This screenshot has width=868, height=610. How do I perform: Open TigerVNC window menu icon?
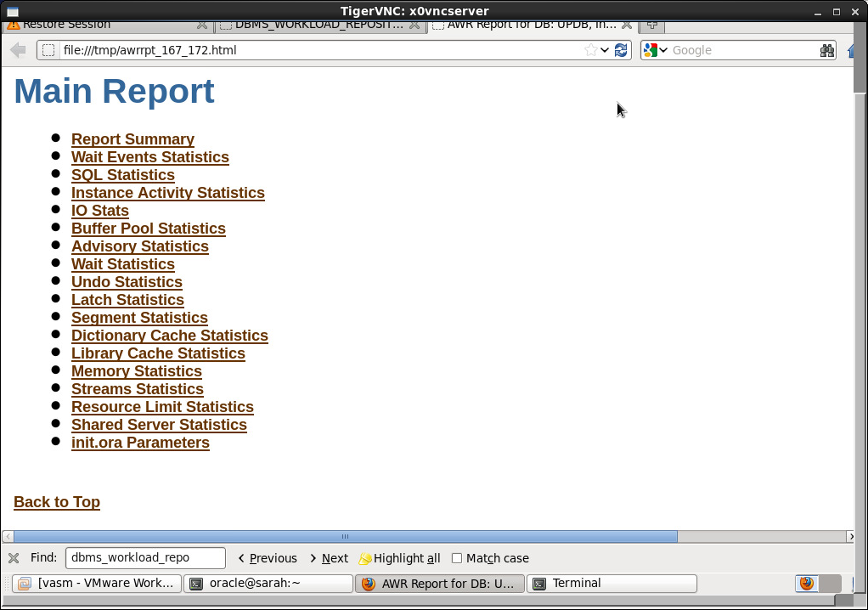pyautogui.click(x=12, y=11)
